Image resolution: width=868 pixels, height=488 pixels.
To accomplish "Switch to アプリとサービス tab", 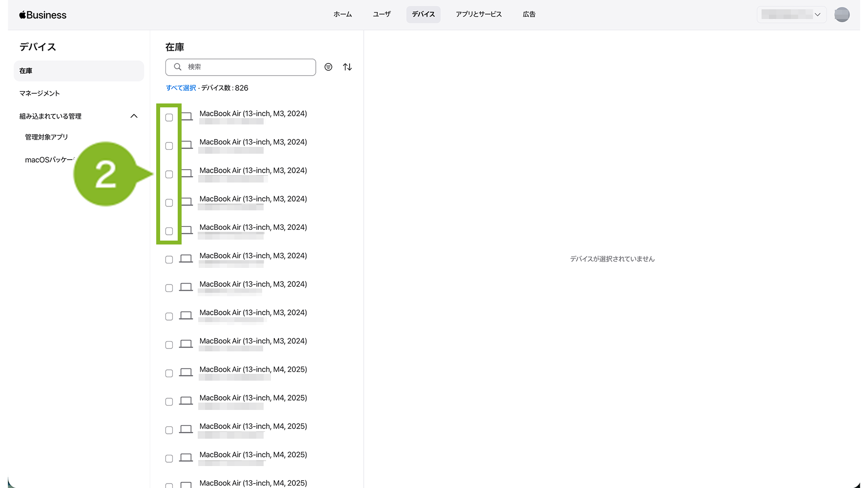I will point(478,15).
